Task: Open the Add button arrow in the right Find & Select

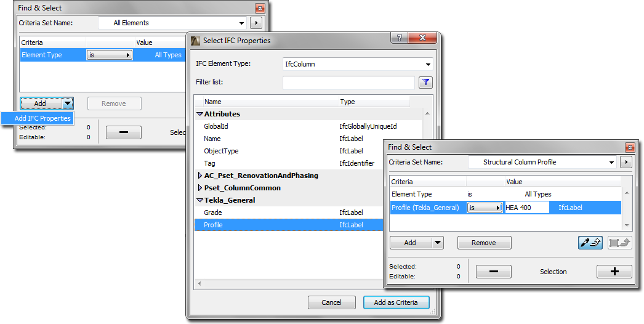Action: click(438, 243)
